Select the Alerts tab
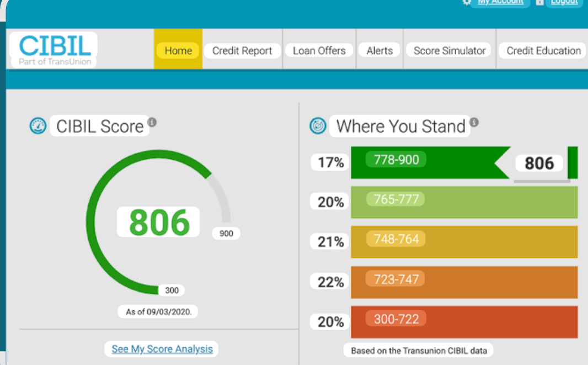The image size is (588, 365). coord(379,50)
